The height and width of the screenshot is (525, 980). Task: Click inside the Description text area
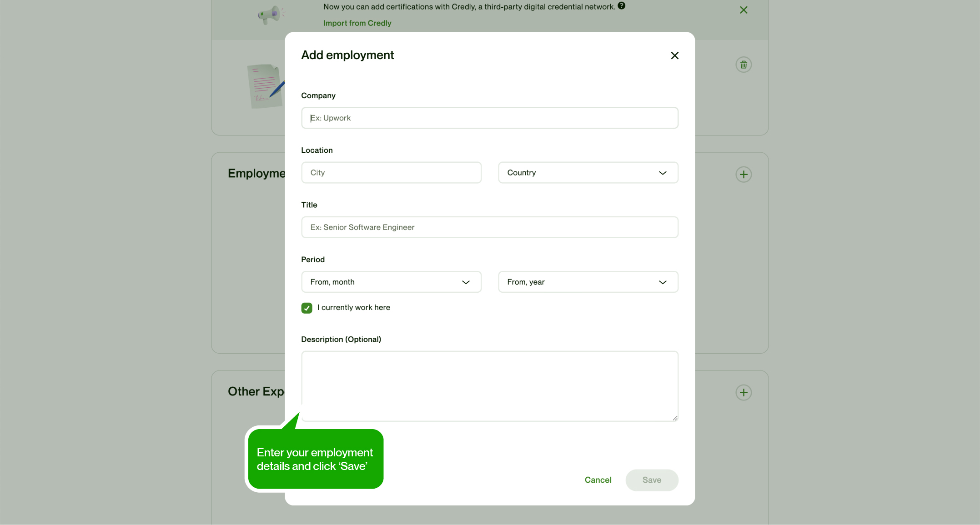click(x=489, y=386)
